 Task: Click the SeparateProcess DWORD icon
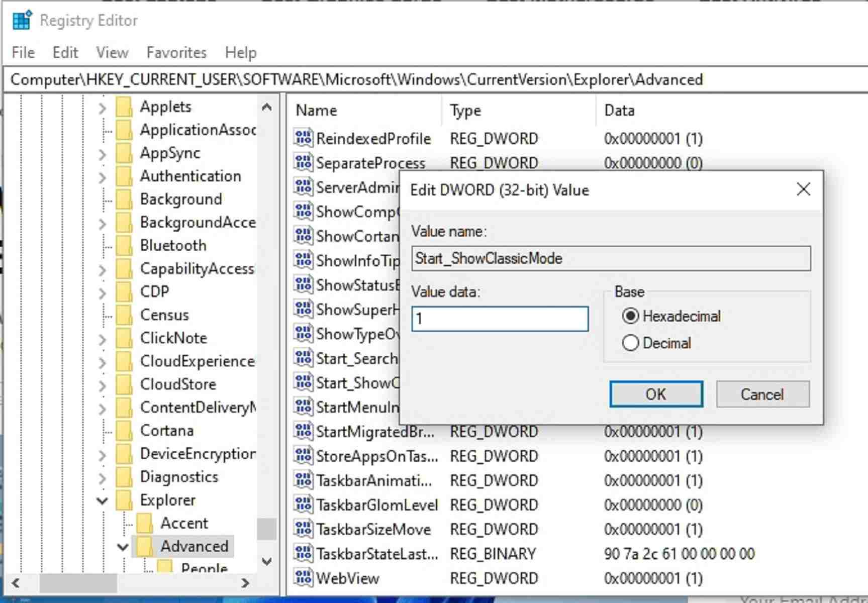pos(302,163)
